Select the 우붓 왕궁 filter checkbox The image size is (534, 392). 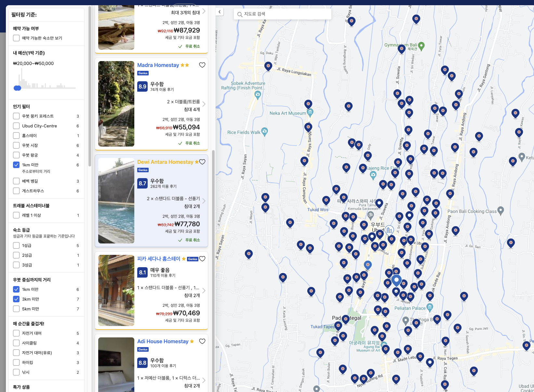[16, 155]
